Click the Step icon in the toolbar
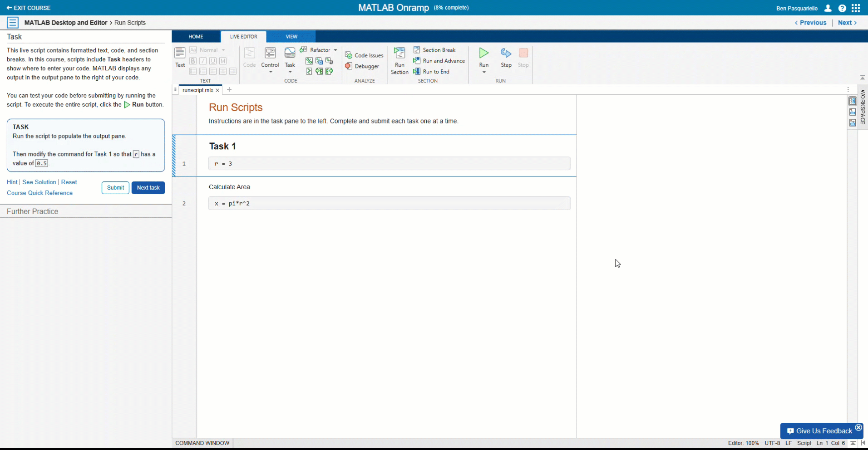 click(x=506, y=53)
